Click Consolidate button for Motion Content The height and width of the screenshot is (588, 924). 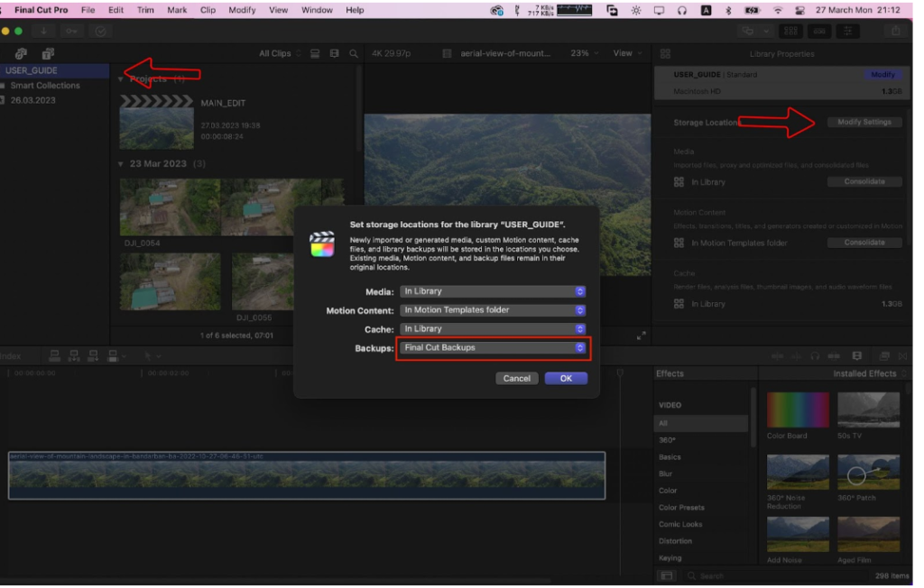[864, 243]
